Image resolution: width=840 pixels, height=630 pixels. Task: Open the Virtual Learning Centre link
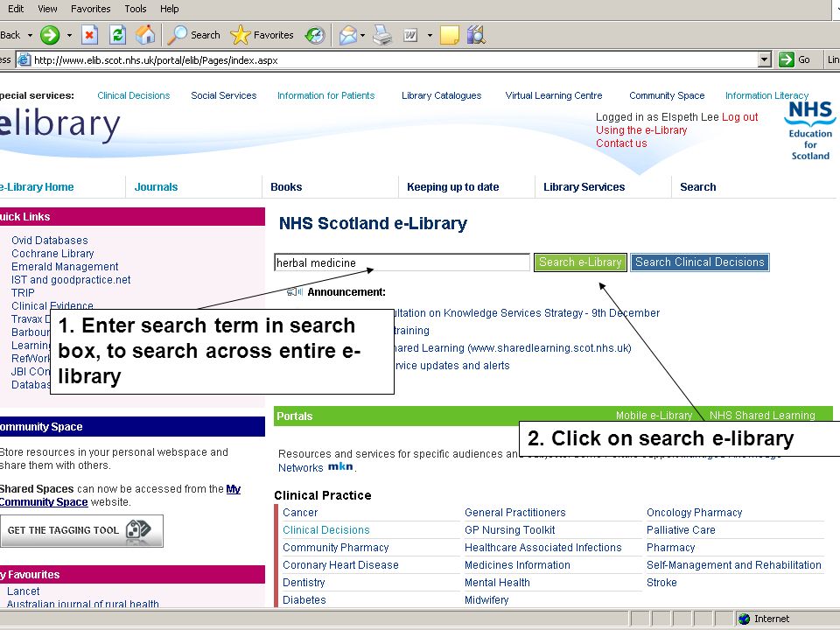553,95
